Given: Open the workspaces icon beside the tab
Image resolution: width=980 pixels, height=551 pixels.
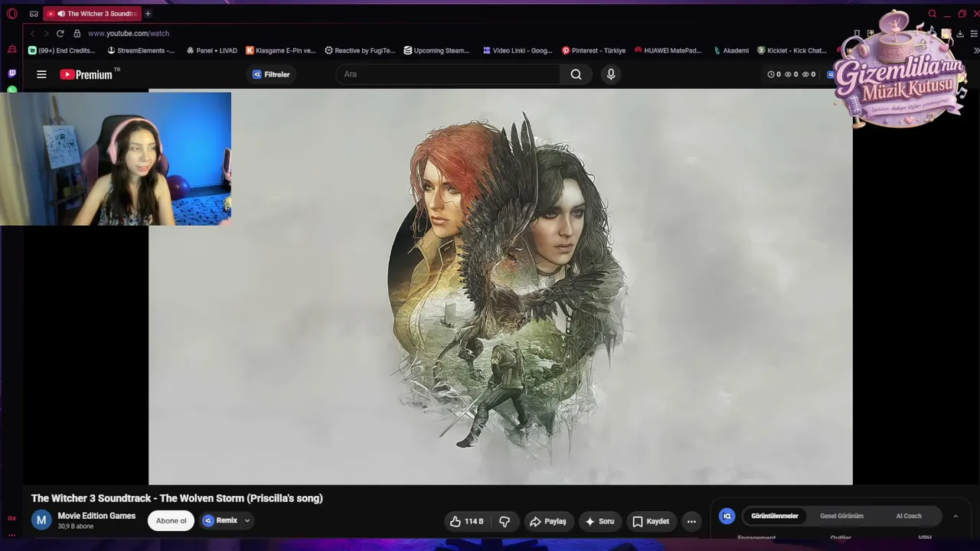Looking at the screenshot, I should point(34,14).
